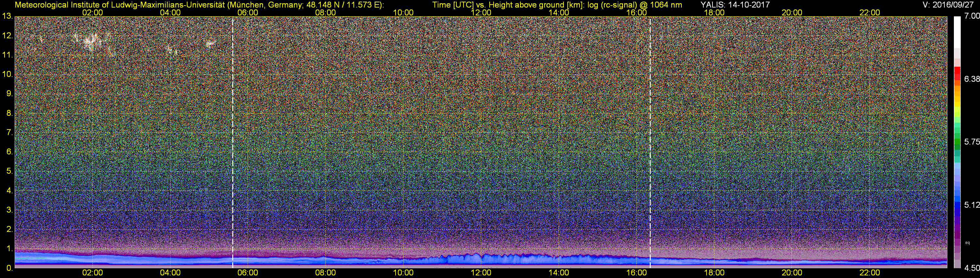Click the 0. km height axis label
The width and height of the screenshot is (980, 278).
point(9,268)
